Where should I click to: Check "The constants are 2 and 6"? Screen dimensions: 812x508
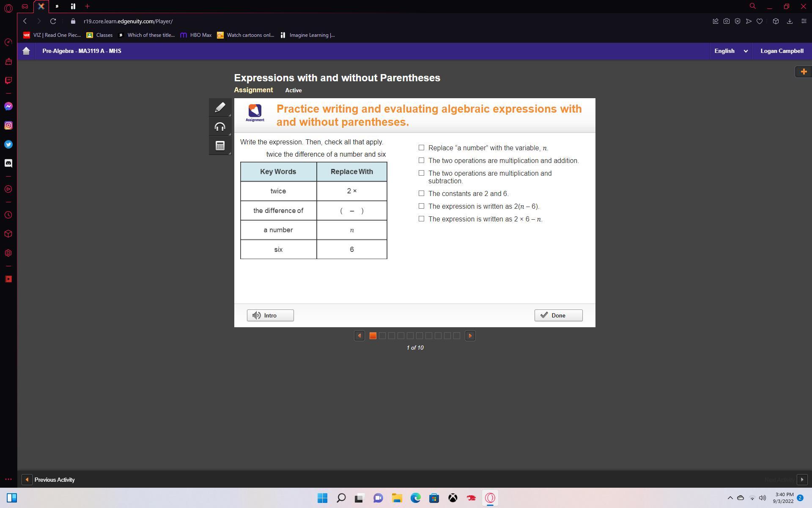421,193
